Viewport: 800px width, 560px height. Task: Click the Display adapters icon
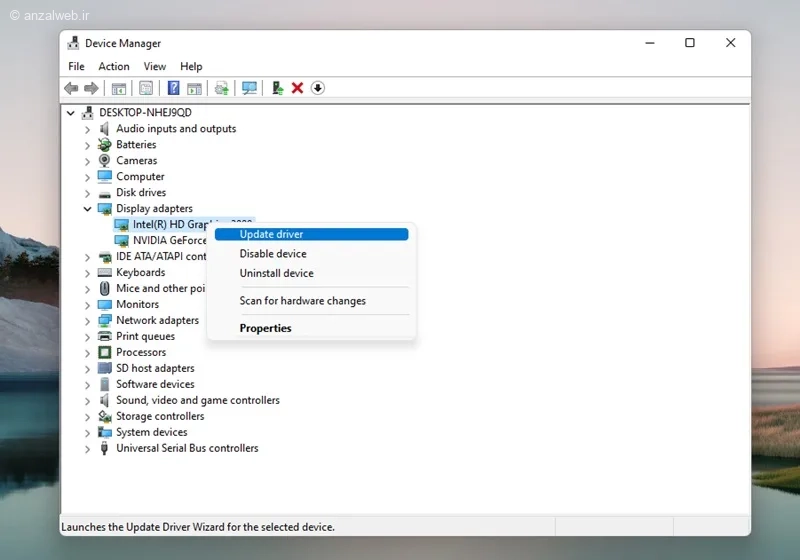tap(105, 209)
